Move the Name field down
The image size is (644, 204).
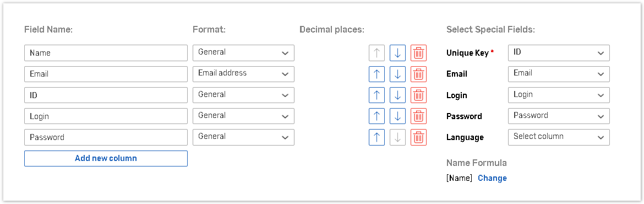397,53
